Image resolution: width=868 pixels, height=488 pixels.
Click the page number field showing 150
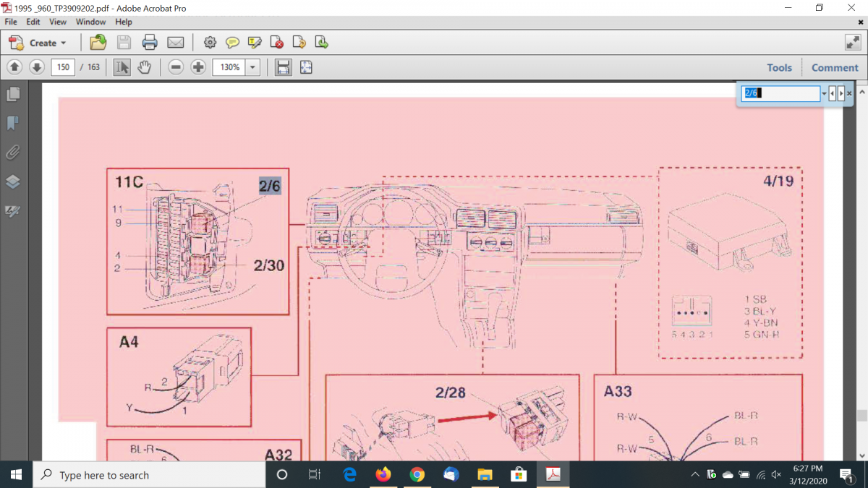[x=63, y=67]
